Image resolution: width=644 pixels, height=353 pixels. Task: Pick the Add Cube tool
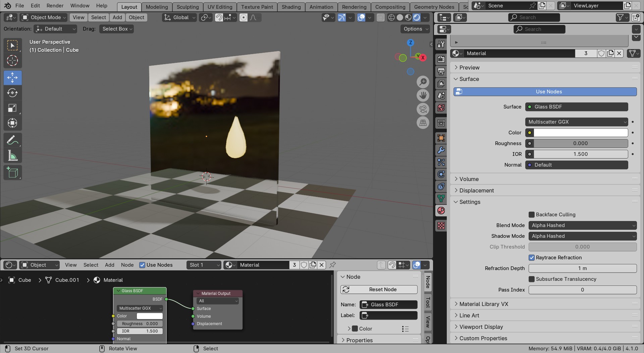[12, 173]
